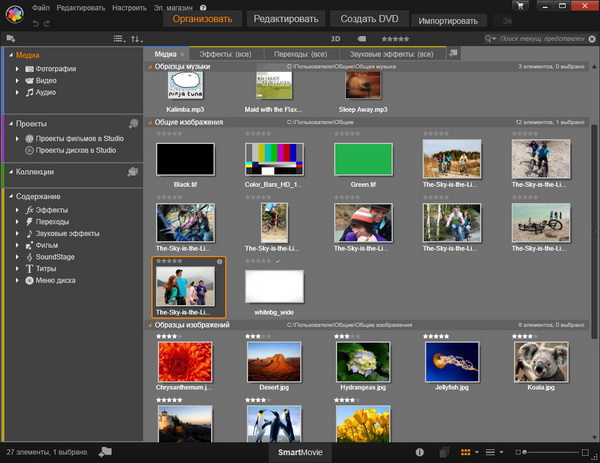Click the SmartMovie button
Viewport: 600px width, 463px height.
(299, 453)
